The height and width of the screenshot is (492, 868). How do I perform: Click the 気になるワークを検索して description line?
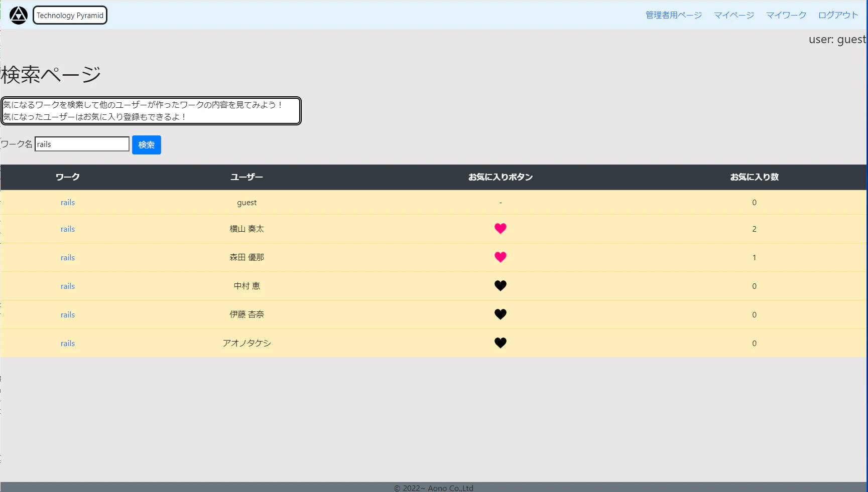point(143,105)
